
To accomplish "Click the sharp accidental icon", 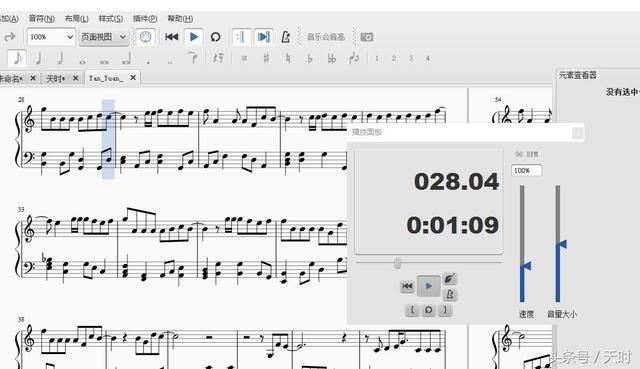I will pos(266,58).
